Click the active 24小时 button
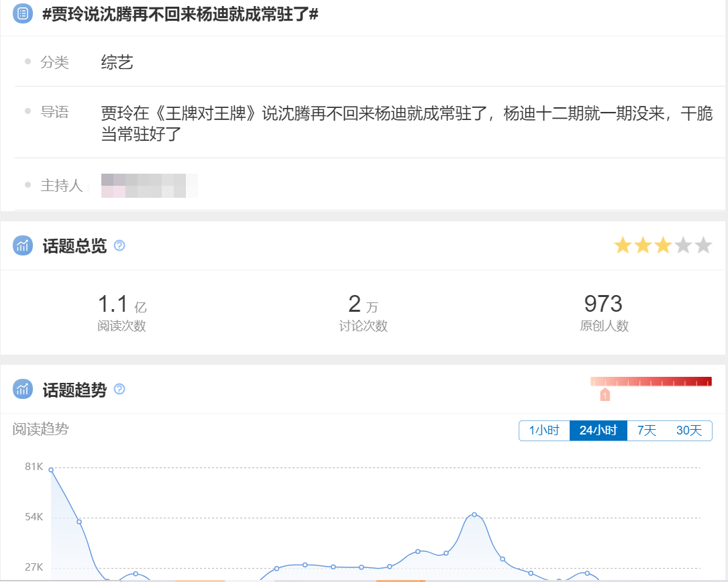The width and height of the screenshot is (728, 582). pos(598,431)
